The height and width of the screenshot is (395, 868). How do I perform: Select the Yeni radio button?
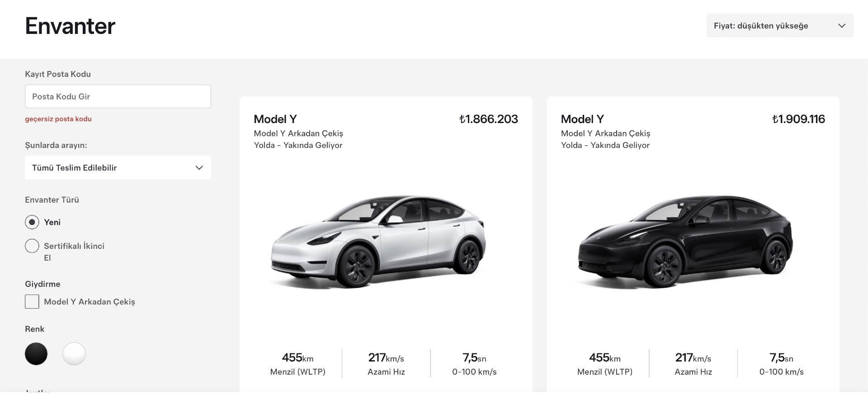pyautogui.click(x=32, y=222)
